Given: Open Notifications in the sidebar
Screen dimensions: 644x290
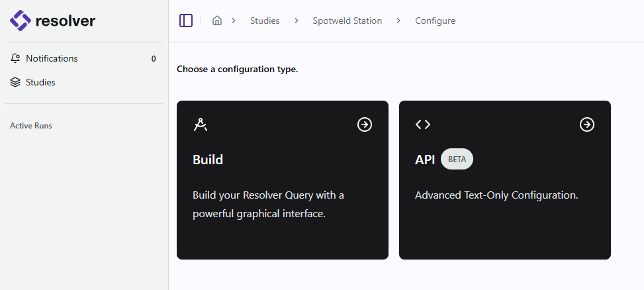Looking at the screenshot, I should click(x=83, y=58).
